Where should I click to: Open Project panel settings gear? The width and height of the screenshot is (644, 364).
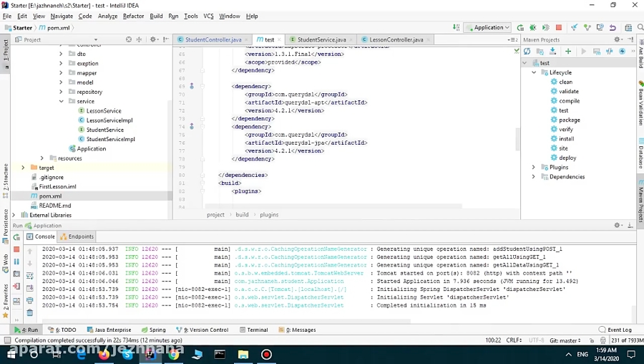click(x=153, y=39)
